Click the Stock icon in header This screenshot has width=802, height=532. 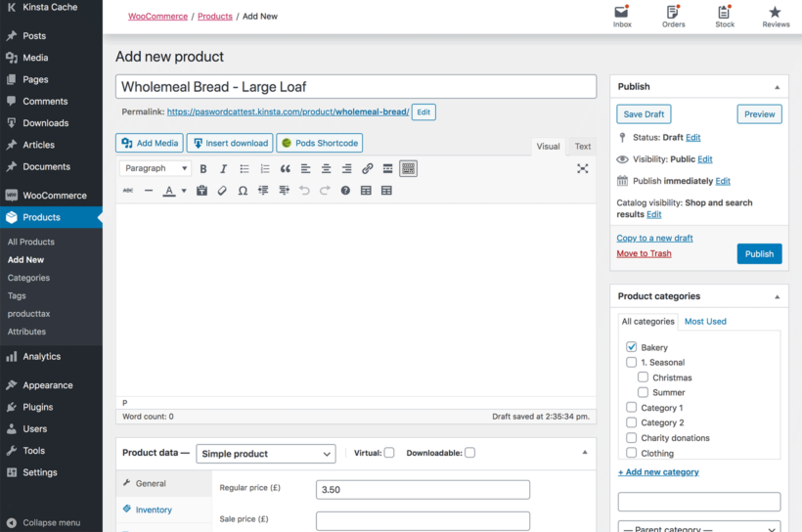tap(725, 17)
